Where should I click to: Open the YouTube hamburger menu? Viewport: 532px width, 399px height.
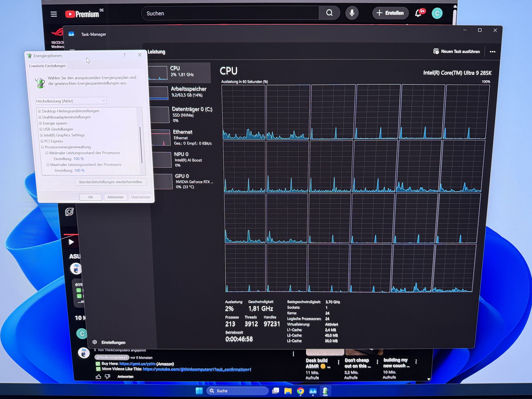click(54, 14)
